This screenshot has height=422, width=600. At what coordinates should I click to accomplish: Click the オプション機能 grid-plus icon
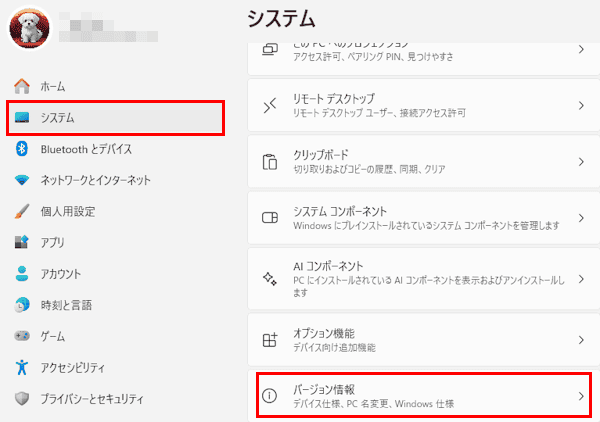pos(270,340)
